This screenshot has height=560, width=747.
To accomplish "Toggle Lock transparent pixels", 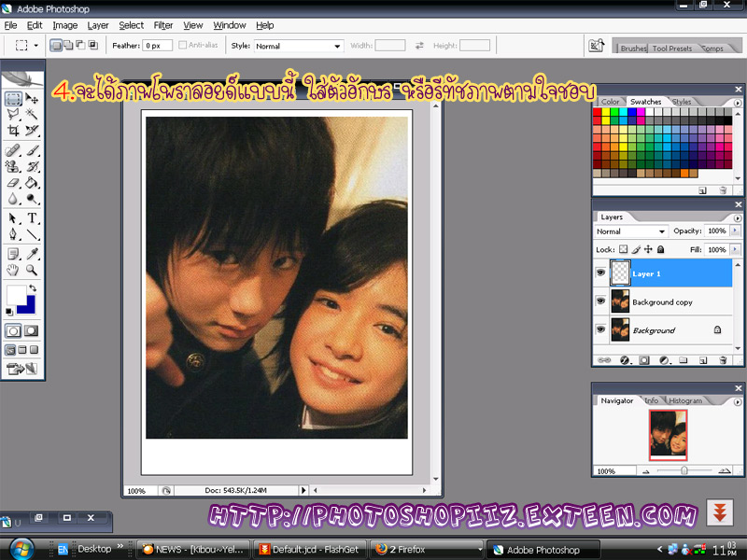I will click(623, 249).
